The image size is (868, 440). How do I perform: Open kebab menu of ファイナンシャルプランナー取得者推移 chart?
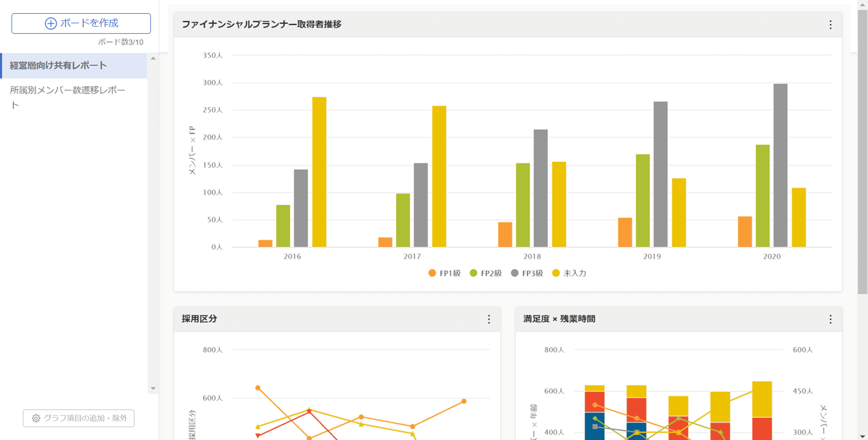click(830, 25)
